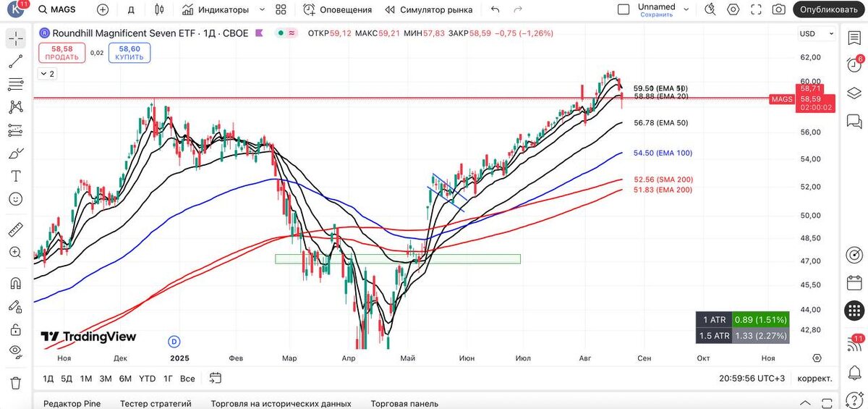This screenshot has height=409, width=868.
Task: Open the economic calendar panel
Action: click(854, 282)
